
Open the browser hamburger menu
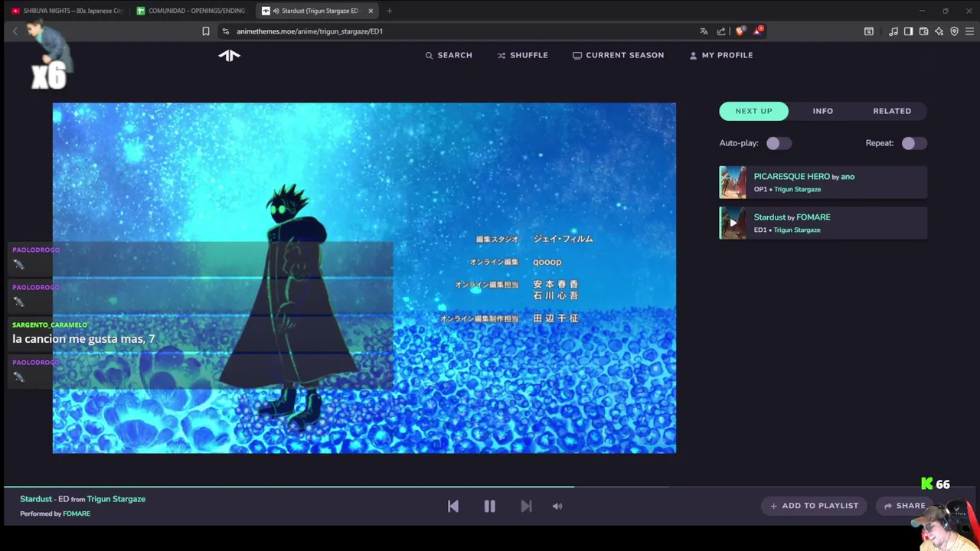[x=969, y=31]
